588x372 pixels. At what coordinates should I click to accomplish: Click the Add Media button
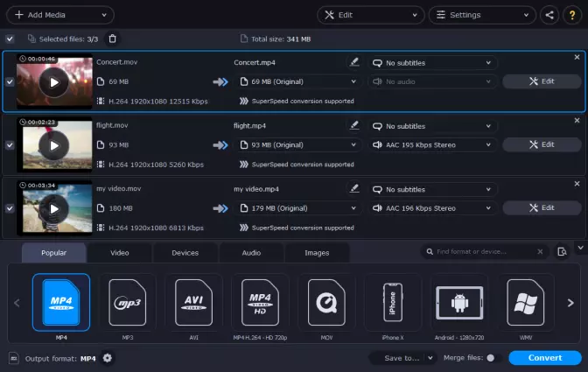(x=58, y=15)
